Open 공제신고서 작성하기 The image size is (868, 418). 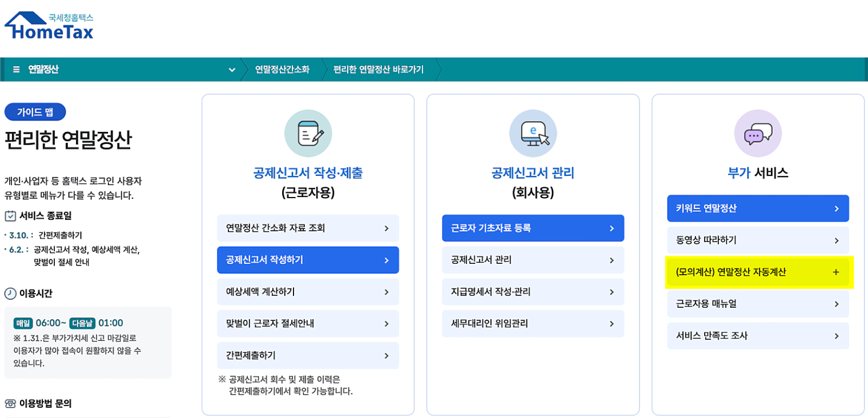pos(308,260)
